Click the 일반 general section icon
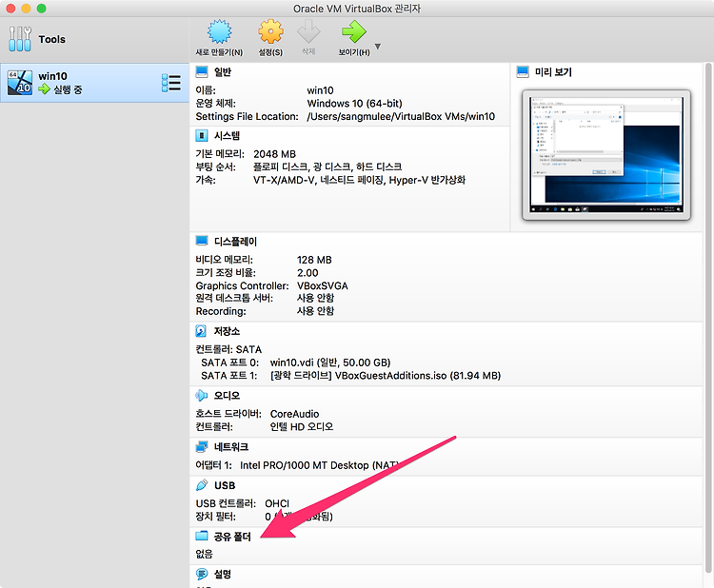 click(202, 72)
